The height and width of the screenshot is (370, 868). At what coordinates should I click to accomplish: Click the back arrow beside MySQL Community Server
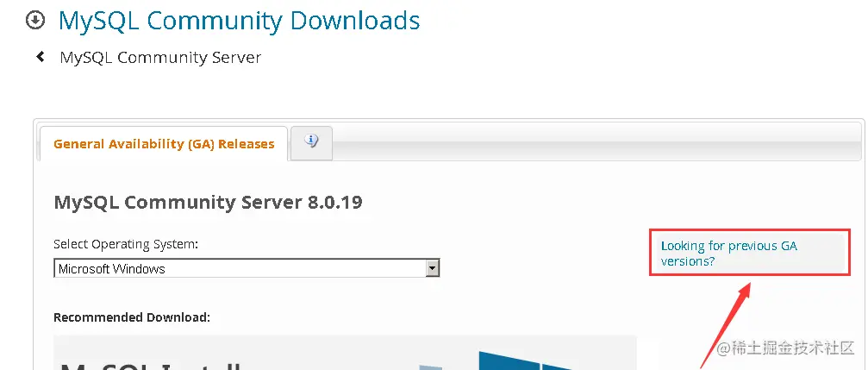click(x=40, y=57)
